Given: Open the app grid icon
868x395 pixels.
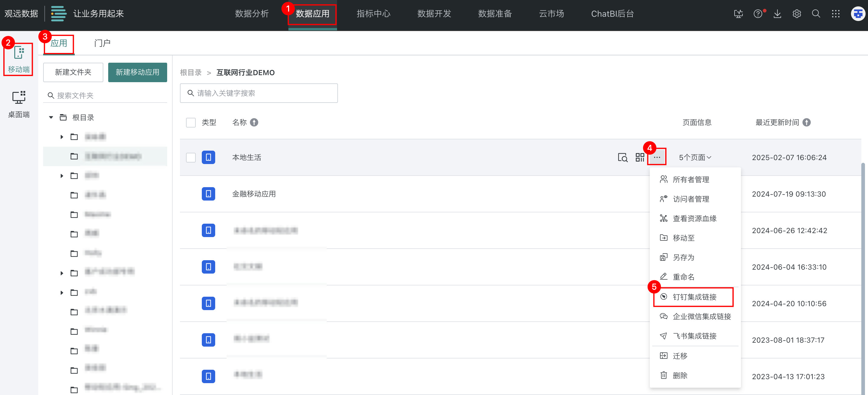Looking at the screenshot, I should point(836,14).
